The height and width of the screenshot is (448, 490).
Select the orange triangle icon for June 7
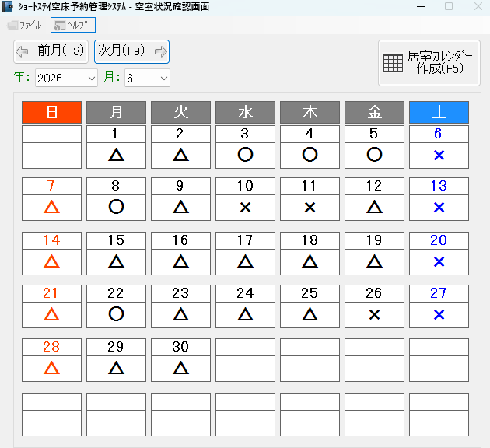51,208
